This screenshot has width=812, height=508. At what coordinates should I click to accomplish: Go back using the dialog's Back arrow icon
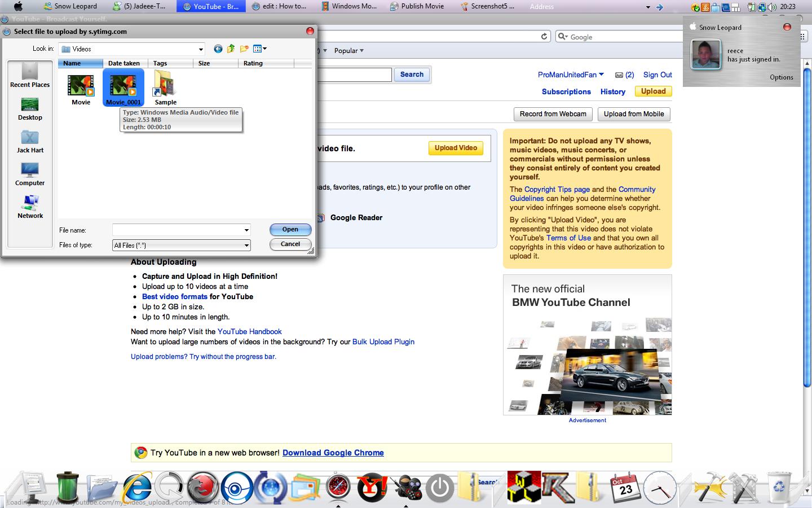218,49
